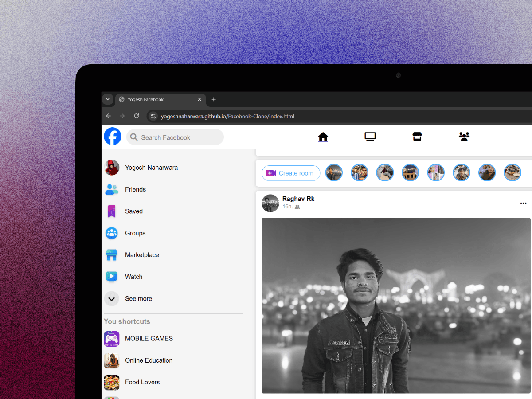The height and width of the screenshot is (399, 532).
Task: Close the Yogesh Facebook tab
Action: 199,99
